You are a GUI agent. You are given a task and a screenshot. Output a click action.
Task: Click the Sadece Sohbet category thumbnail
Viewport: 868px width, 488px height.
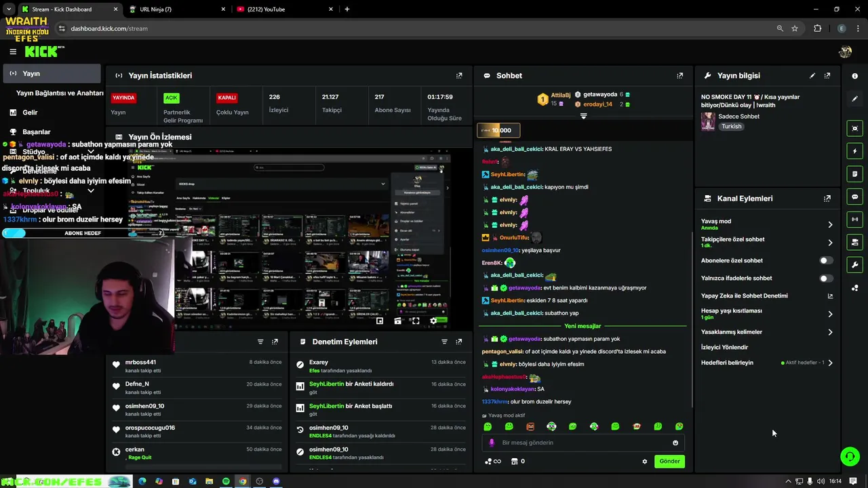[x=708, y=121]
